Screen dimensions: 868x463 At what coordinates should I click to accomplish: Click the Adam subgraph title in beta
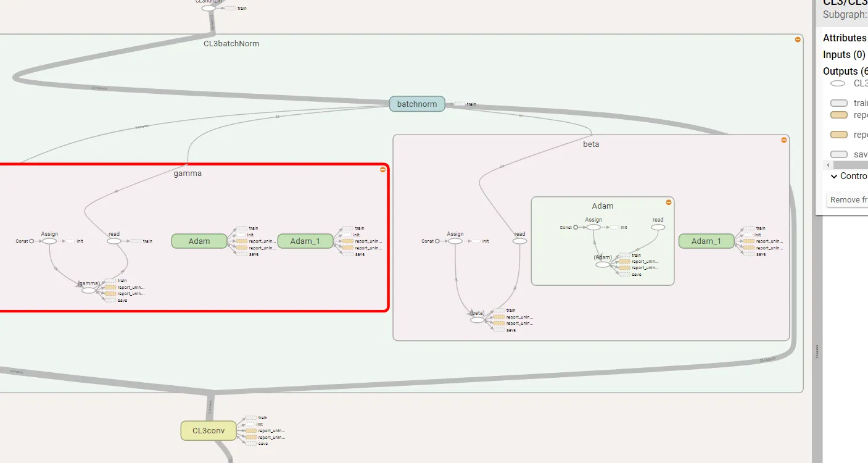603,206
